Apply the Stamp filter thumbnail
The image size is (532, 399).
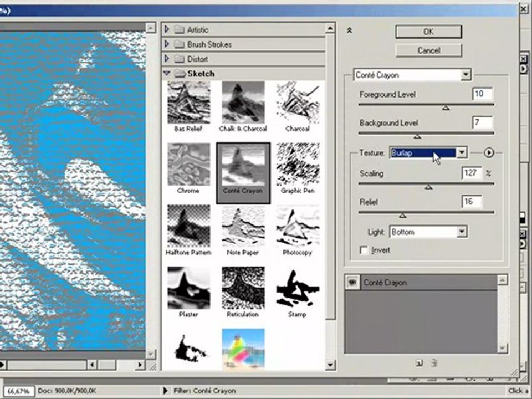point(298,288)
